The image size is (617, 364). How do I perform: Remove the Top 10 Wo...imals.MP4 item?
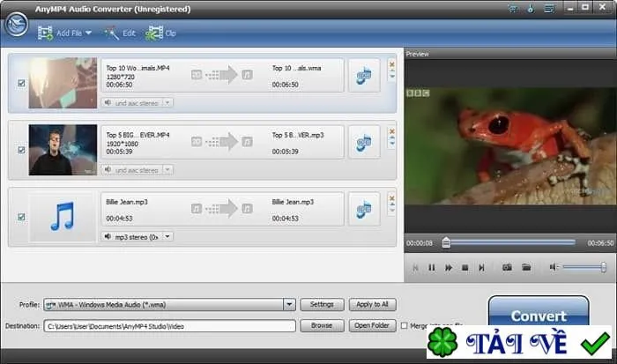392,63
